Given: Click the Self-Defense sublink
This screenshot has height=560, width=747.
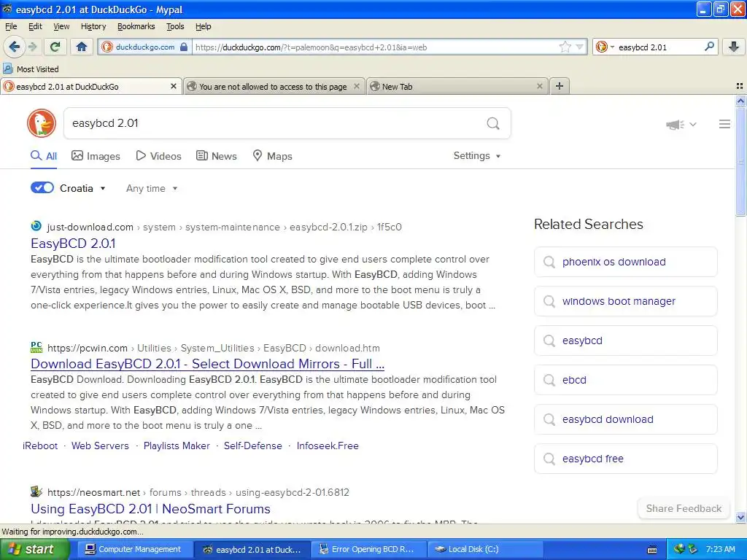Looking at the screenshot, I should 253,446.
